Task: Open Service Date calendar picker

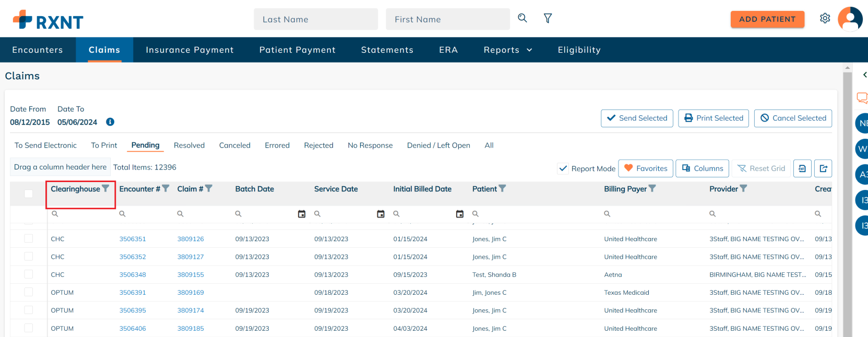Action: pyautogui.click(x=381, y=214)
